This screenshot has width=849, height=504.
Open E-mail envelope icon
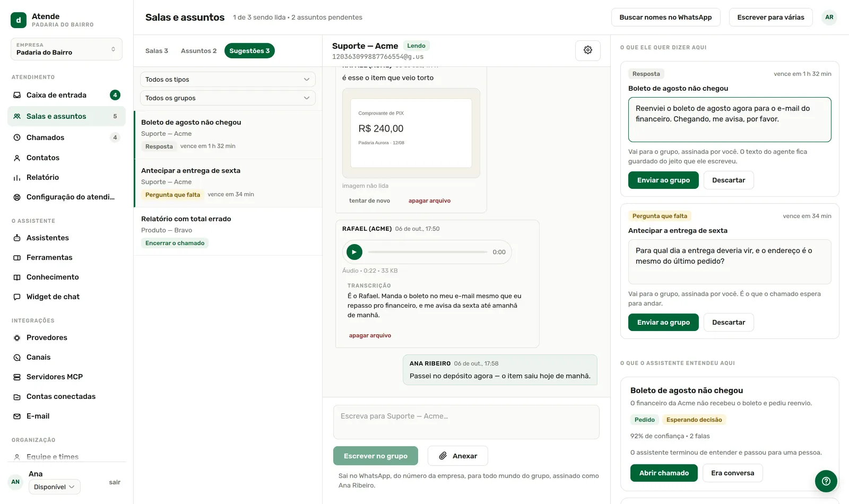(x=17, y=416)
